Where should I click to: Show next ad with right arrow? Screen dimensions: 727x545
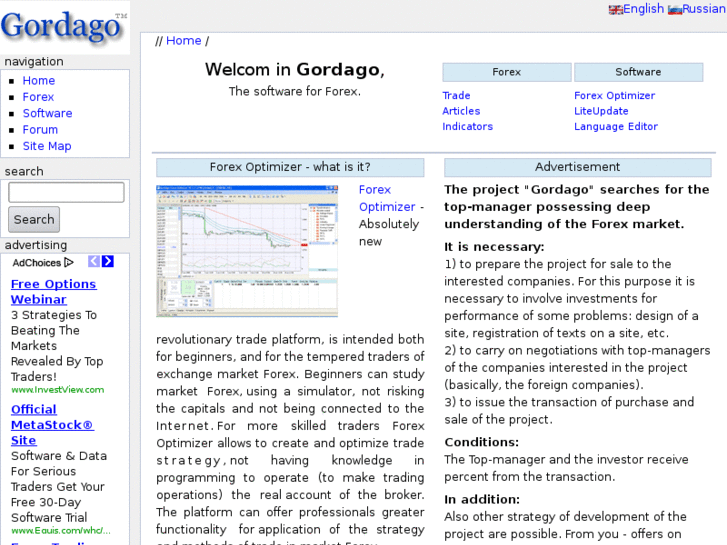pos(108,262)
